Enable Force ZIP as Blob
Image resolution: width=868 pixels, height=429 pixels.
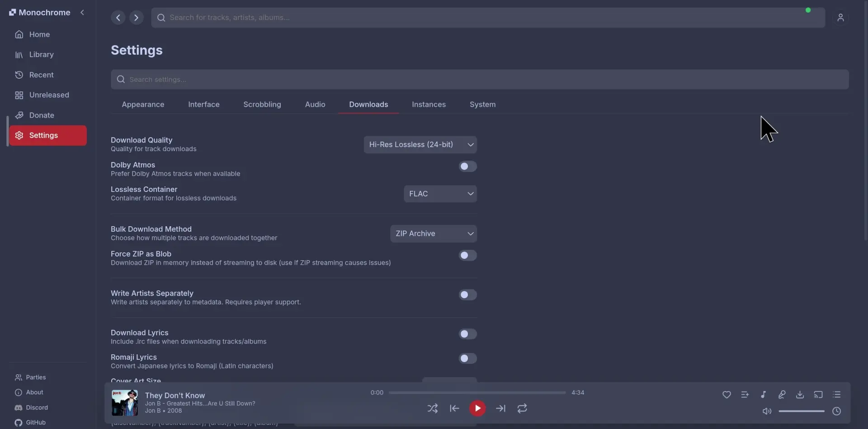pos(467,256)
